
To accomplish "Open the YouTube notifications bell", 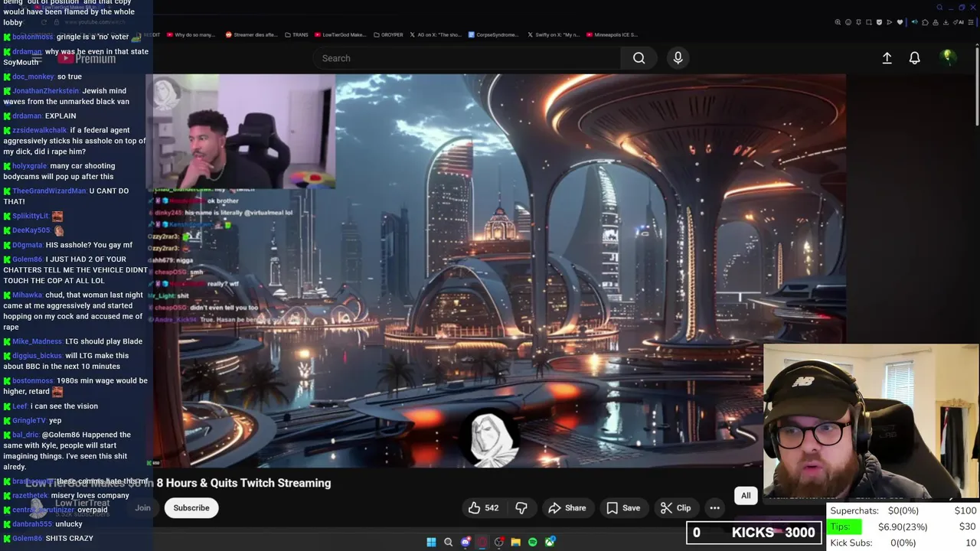I will click(x=914, y=58).
